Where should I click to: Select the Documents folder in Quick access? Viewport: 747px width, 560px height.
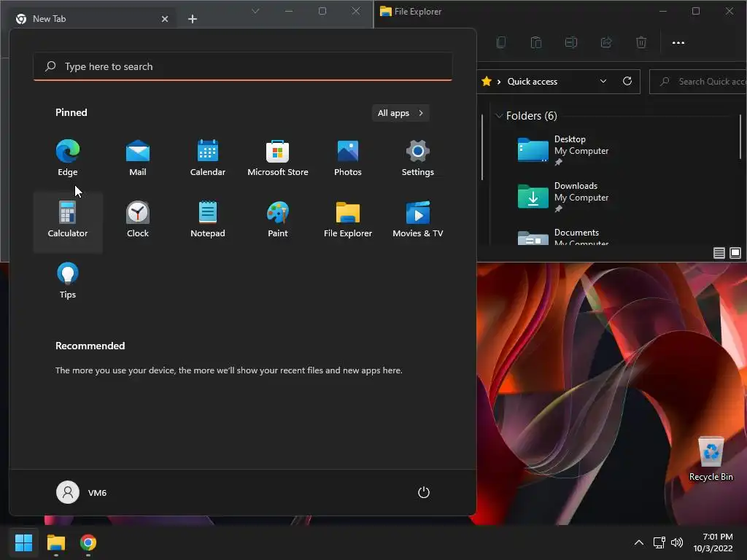pos(564,236)
